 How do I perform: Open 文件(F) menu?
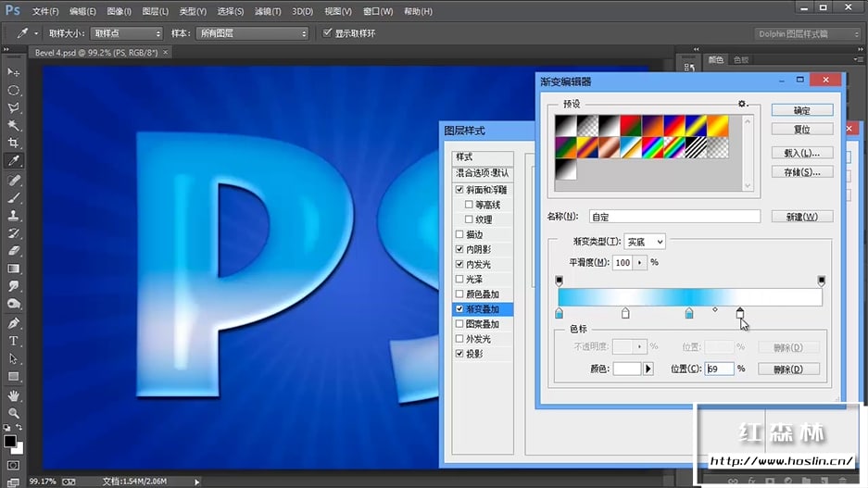[x=44, y=11]
